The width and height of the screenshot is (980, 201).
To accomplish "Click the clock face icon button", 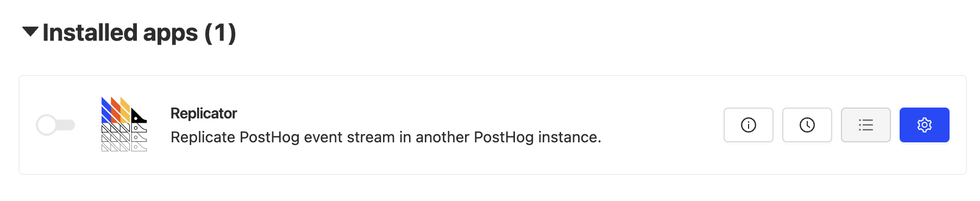I will (x=807, y=125).
